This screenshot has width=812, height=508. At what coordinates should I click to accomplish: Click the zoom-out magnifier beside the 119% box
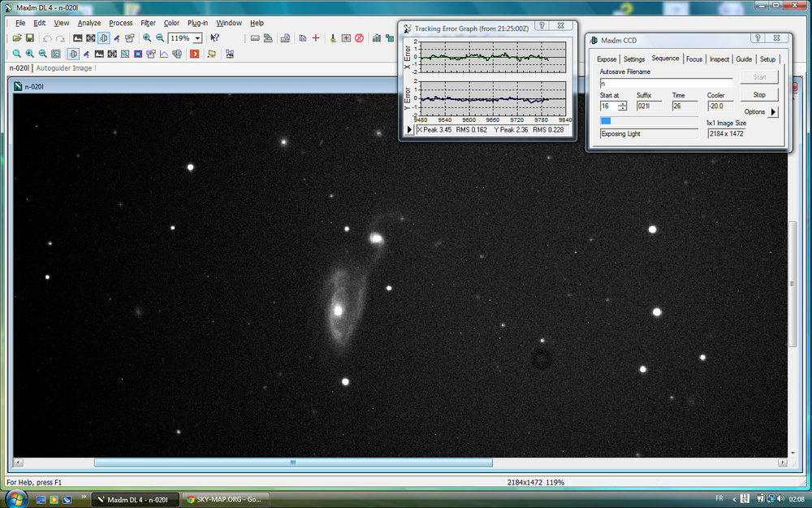tap(160, 38)
